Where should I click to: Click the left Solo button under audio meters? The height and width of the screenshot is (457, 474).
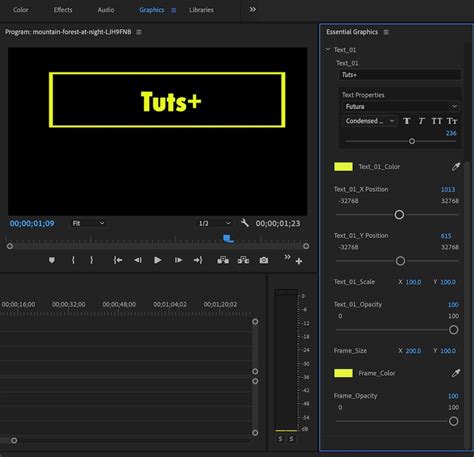click(280, 439)
